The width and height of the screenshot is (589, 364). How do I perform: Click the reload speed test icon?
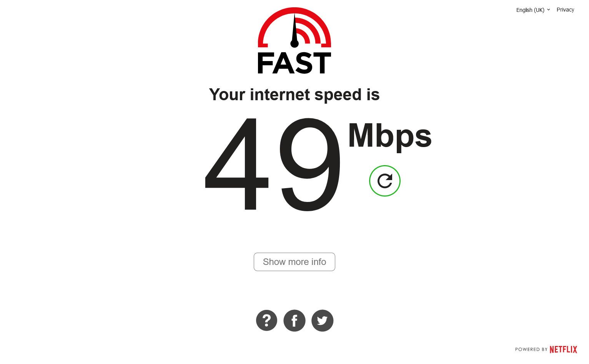[385, 181]
